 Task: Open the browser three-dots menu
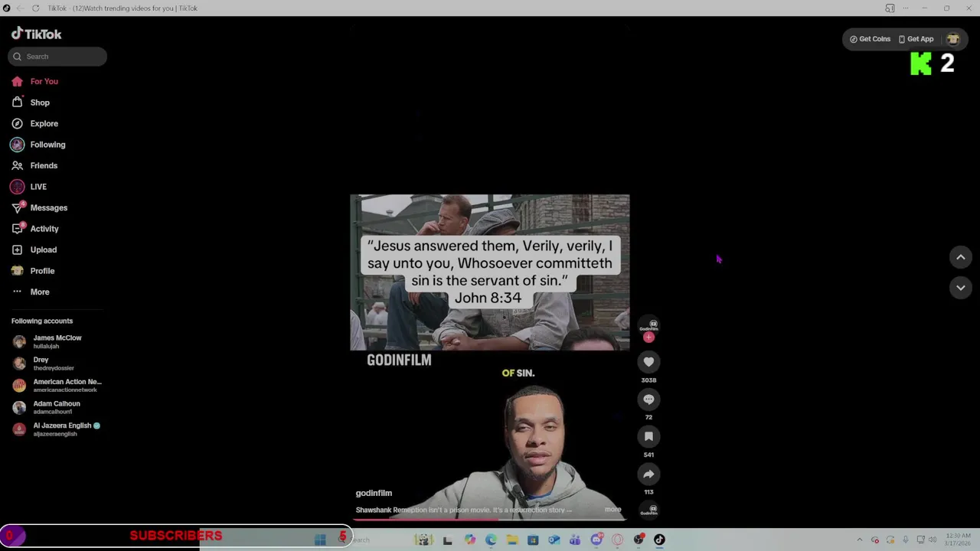point(906,8)
